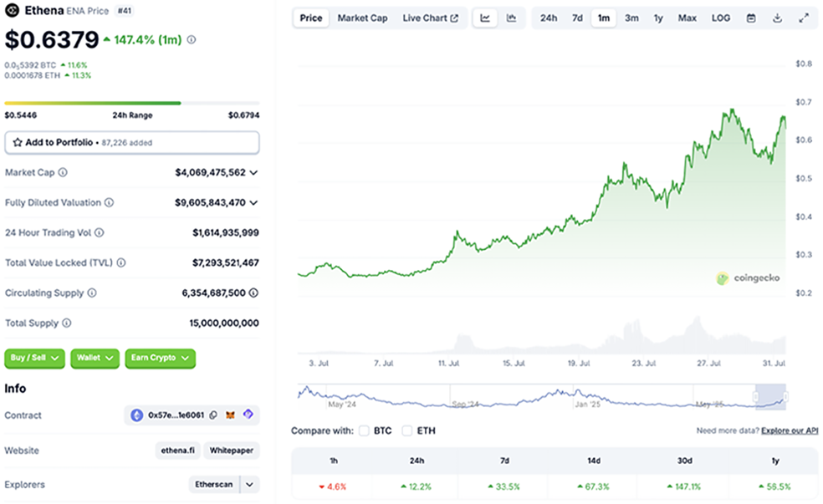Click the total supply value 15,000,000,000
The height and width of the screenshot is (504, 823).
point(224,323)
